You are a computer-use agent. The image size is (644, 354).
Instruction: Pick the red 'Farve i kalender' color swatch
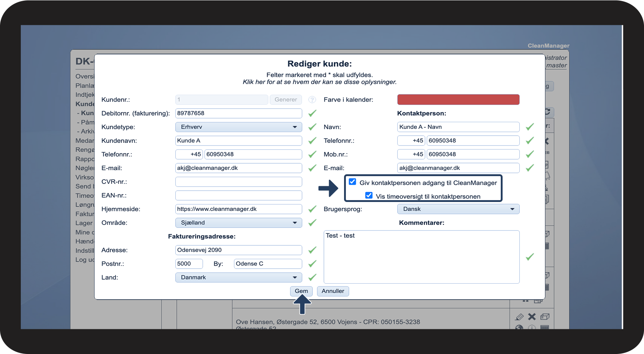[x=458, y=100]
